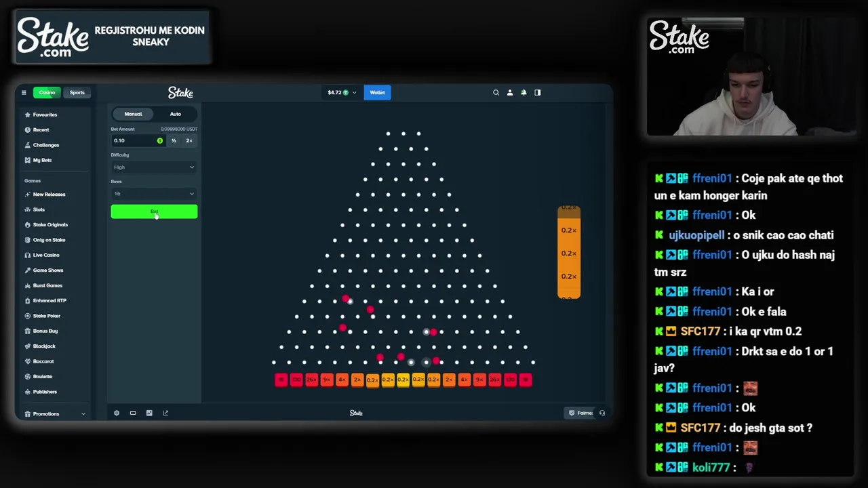Image resolution: width=868 pixels, height=488 pixels.
Task: Open the Difficulty dropdown set to High
Action: [154, 167]
